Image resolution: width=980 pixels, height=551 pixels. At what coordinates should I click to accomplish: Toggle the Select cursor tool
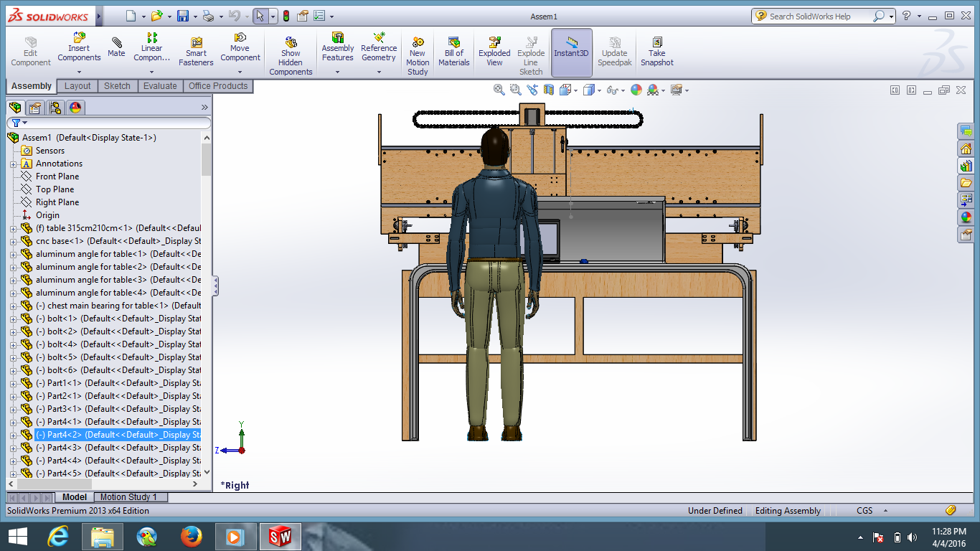point(260,16)
